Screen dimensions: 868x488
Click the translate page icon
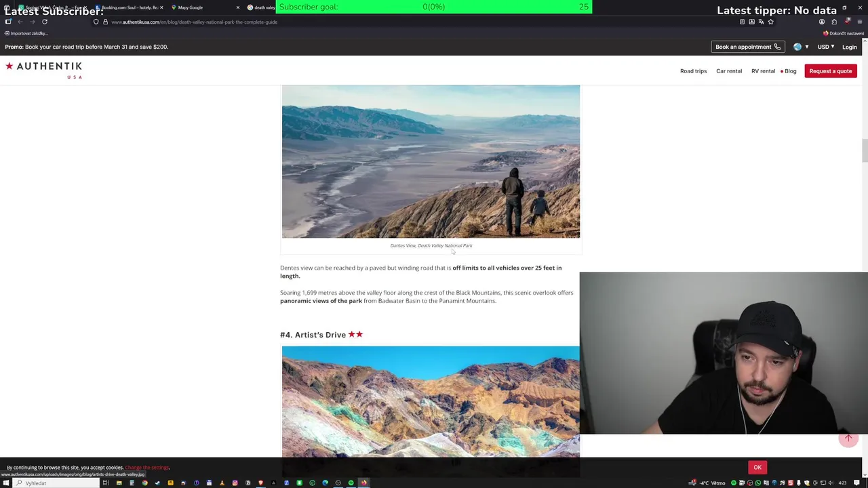coord(761,22)
